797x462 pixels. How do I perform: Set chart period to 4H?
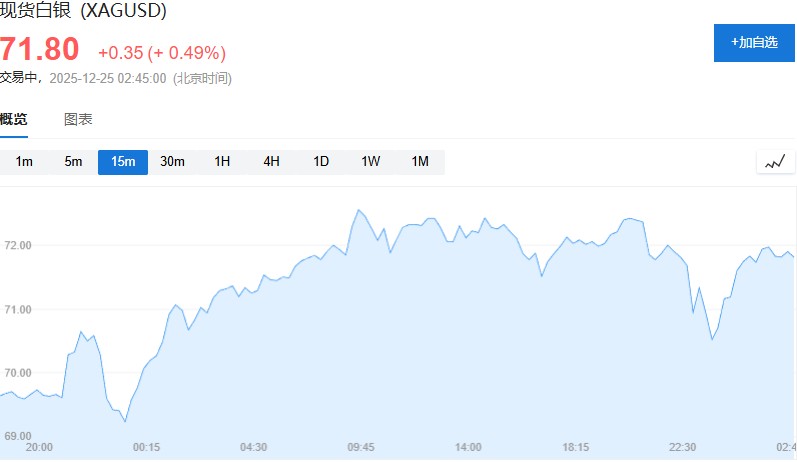271,162
